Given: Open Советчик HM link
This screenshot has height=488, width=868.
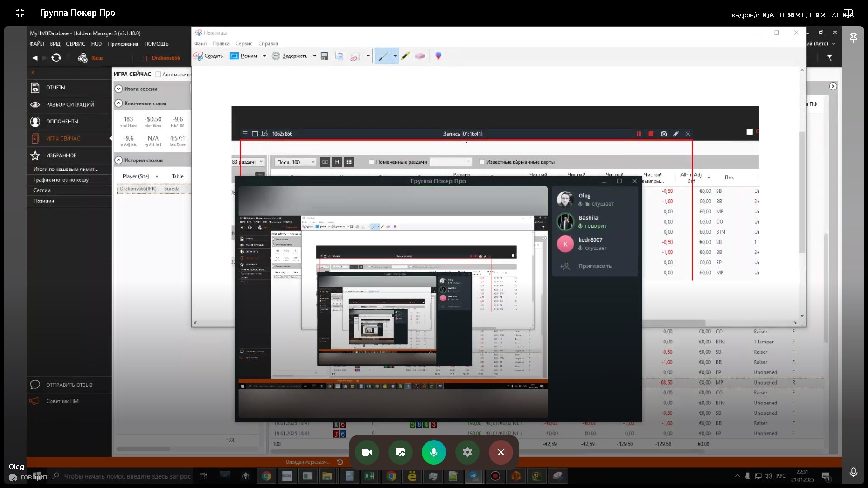Looking at the screenshot, I should 62,401.
